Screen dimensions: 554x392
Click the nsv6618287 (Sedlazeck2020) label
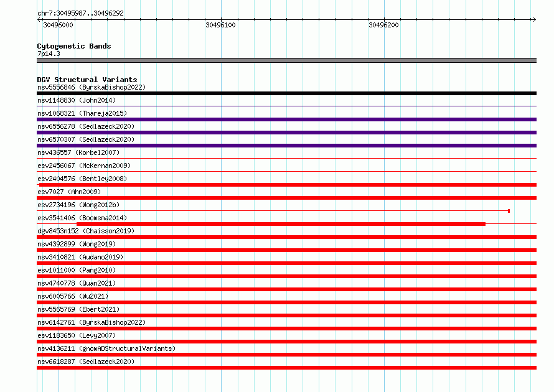(86, 362)
